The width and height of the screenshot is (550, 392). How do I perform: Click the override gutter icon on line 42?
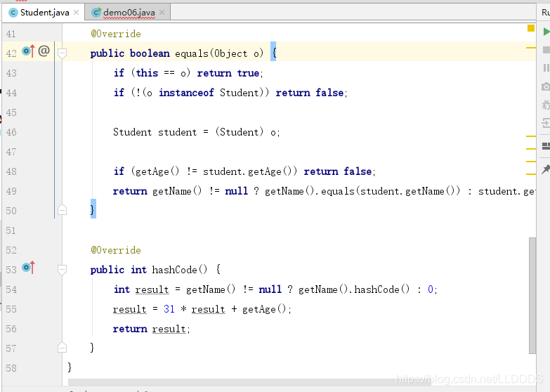click(x=28, y=51)
